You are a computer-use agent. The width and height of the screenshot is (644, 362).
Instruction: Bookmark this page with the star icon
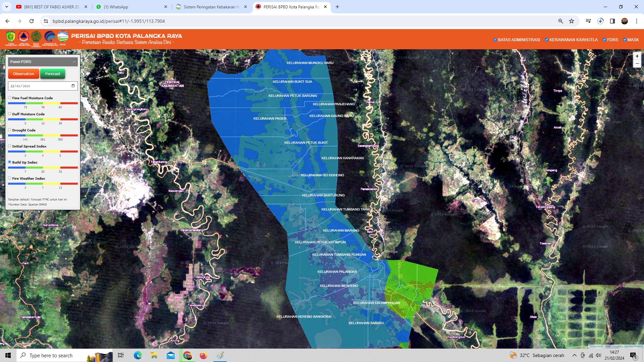pos(572,21)
